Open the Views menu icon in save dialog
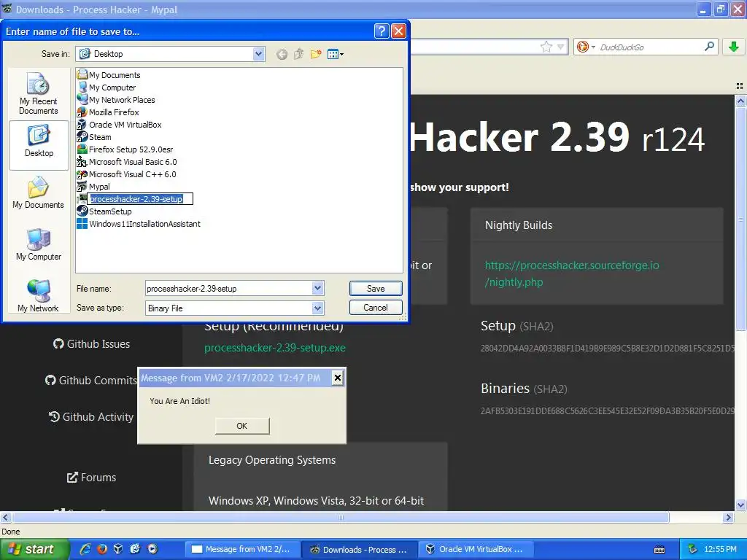 (336, 54)
